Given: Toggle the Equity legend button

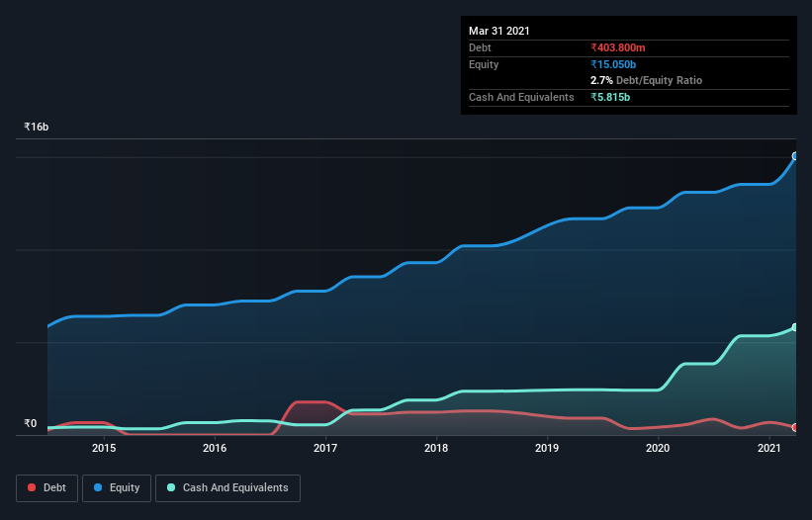Looking at the screenshot, I should [117, 488].
